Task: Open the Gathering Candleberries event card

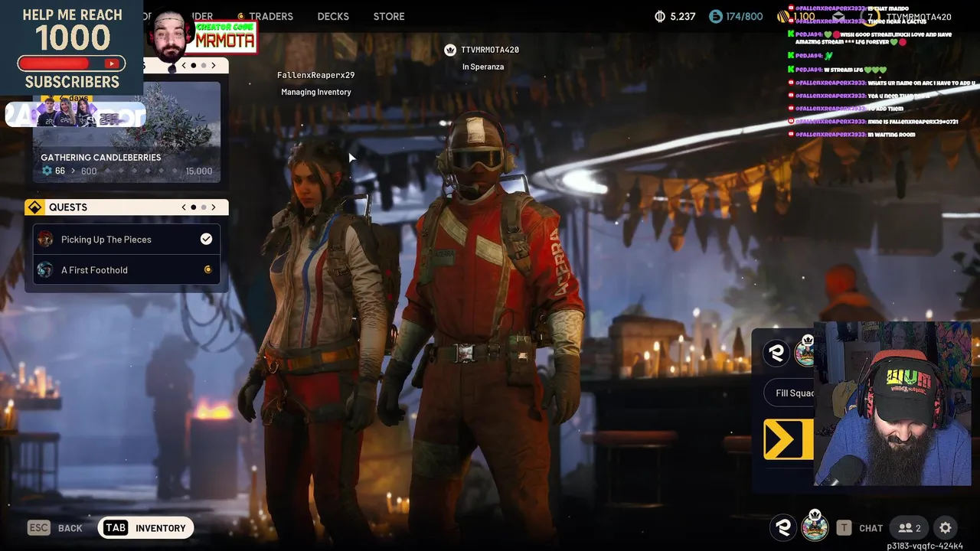Action: pos(126,132)
